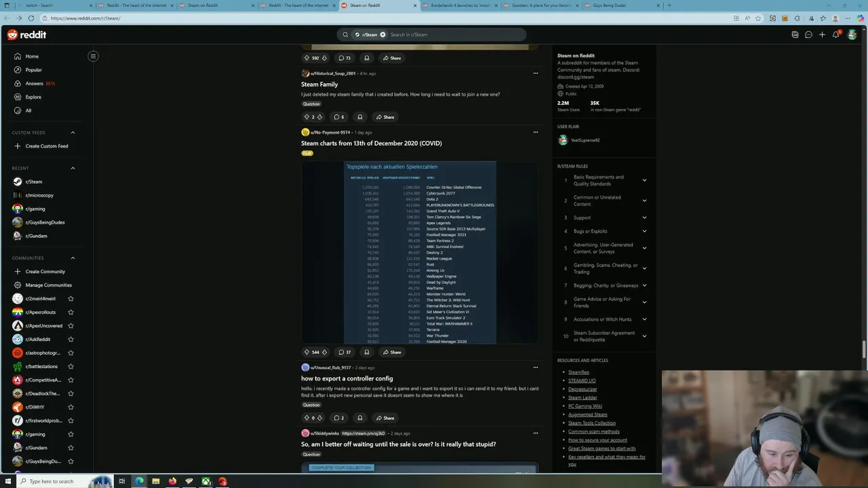Toggle favorite star for r/gaming in Communities
Screen dimensions: 868x488
(71, 434)
